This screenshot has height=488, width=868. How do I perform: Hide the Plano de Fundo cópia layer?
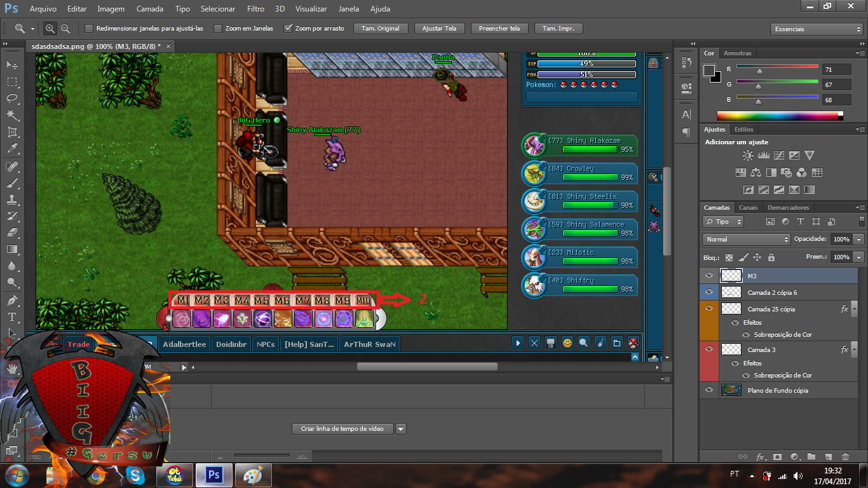click(x=709, y=390)
